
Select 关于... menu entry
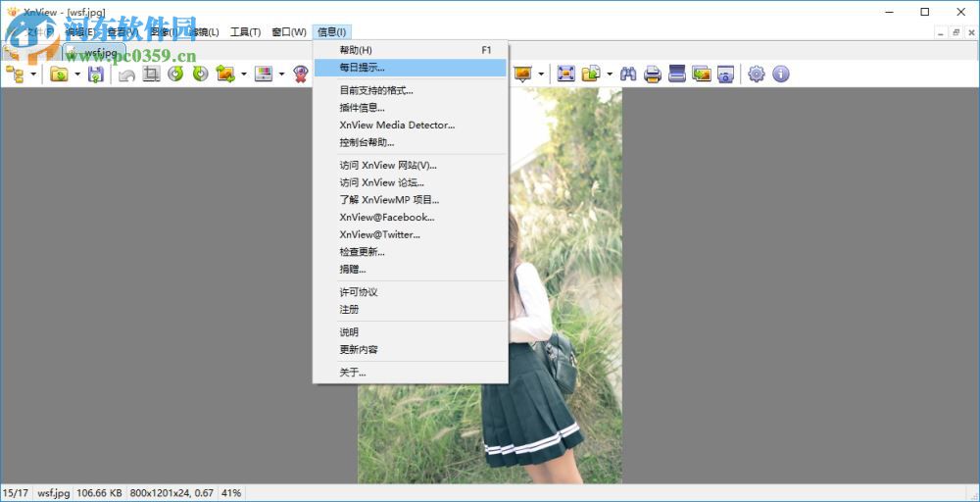point(410,372)
